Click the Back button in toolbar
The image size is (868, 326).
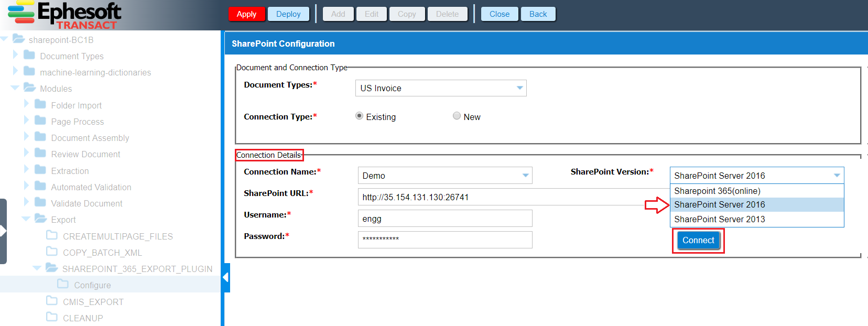pyautogui.click(x=538, y=14)
